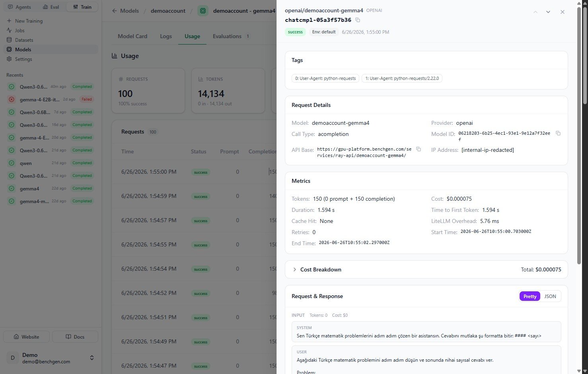Click the Time column header

point(127,151)
